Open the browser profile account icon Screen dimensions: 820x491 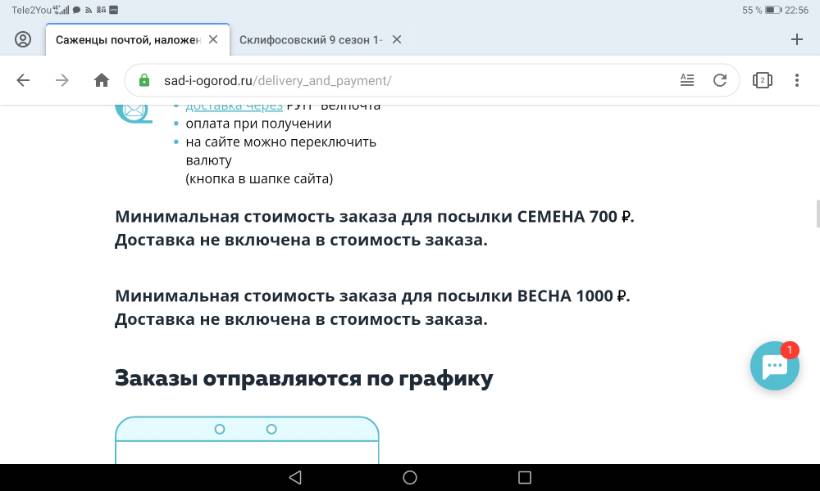[x=23, y=39]
